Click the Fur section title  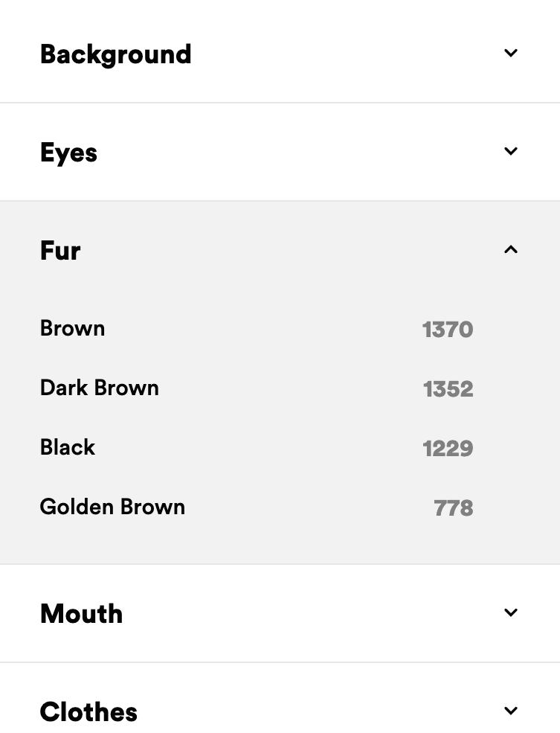(x=59, y=251)
